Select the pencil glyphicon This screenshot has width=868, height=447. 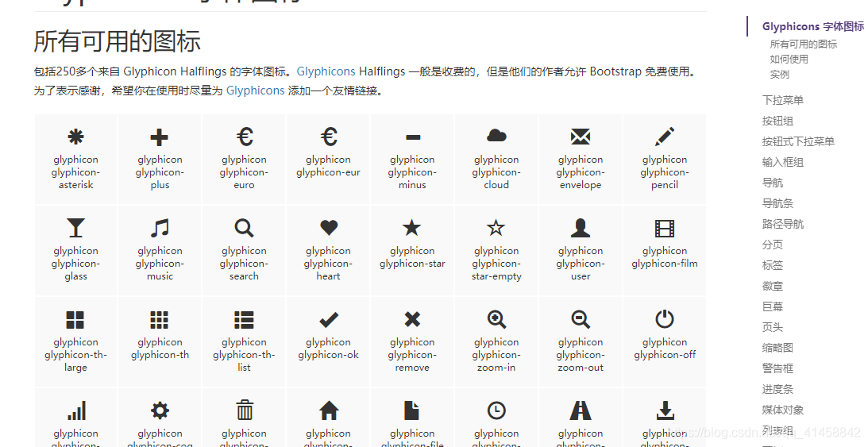point(665,137)
